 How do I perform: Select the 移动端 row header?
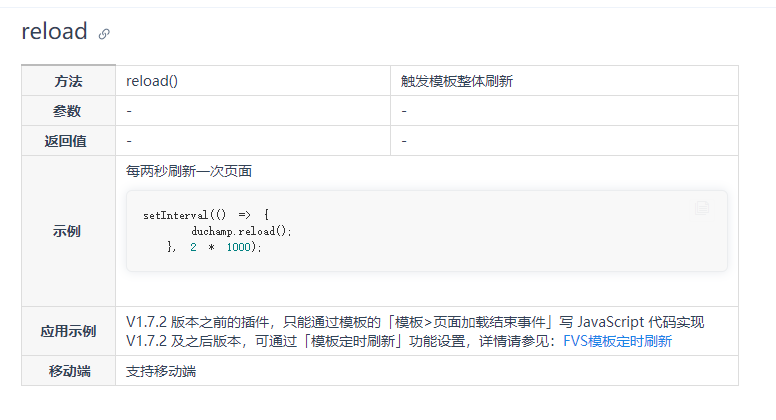69,371
